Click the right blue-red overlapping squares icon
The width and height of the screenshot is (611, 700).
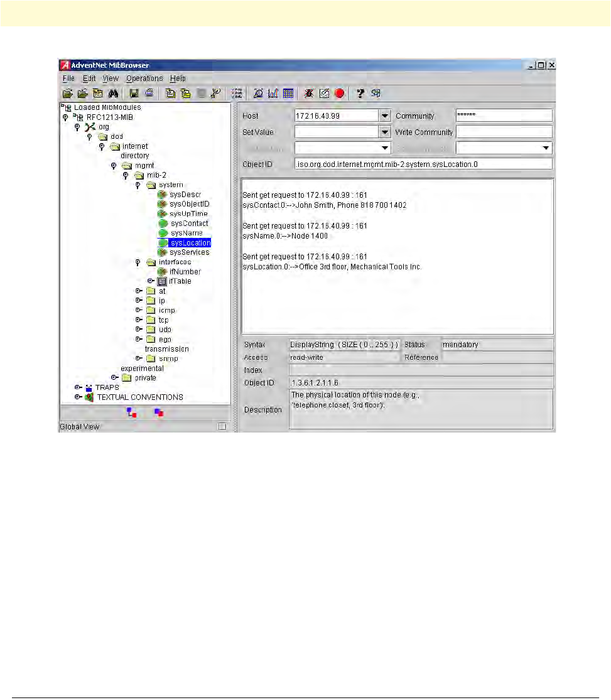159,412
